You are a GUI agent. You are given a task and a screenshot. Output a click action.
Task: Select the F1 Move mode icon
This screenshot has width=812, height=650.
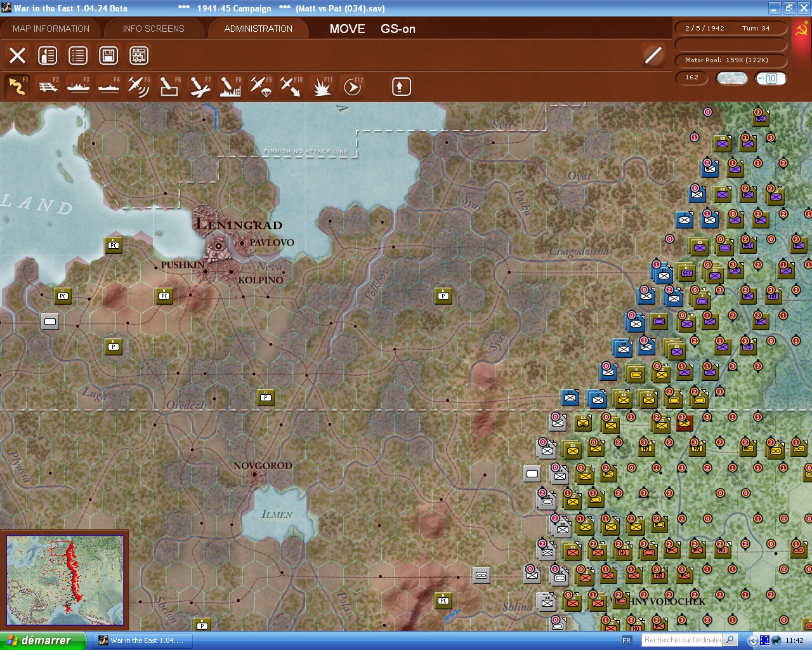point(17,86)
